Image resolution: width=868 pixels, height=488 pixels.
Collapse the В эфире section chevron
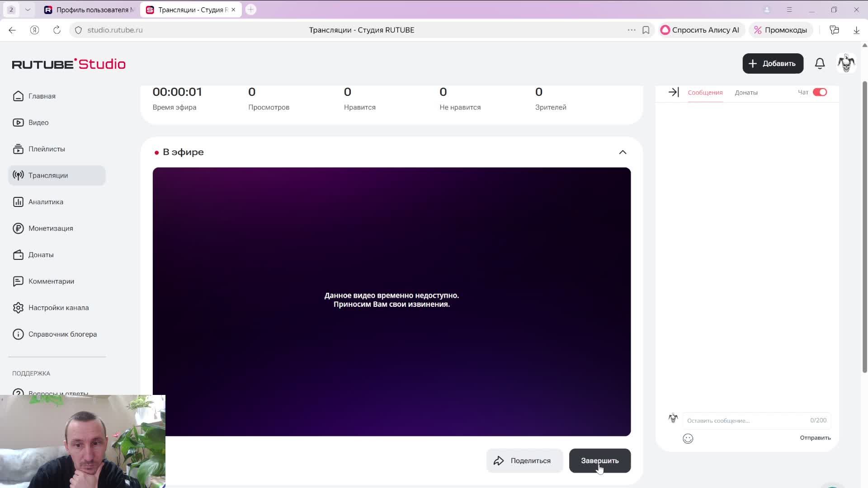623,152
